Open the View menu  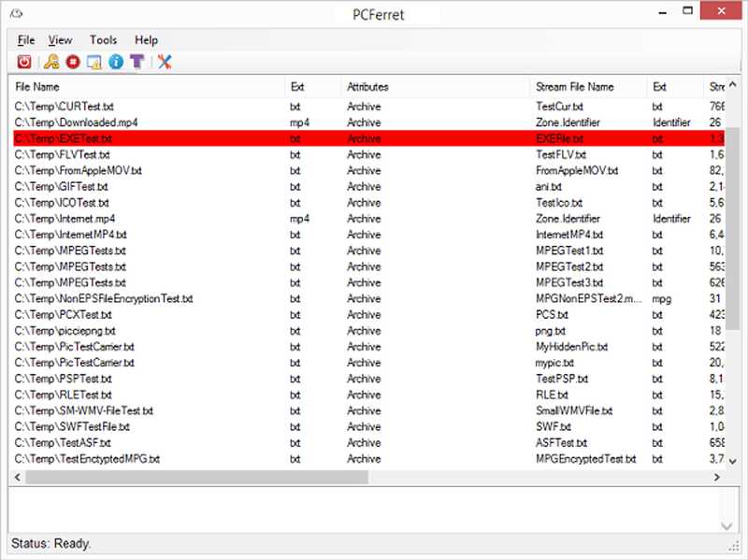tap(60, 40)
